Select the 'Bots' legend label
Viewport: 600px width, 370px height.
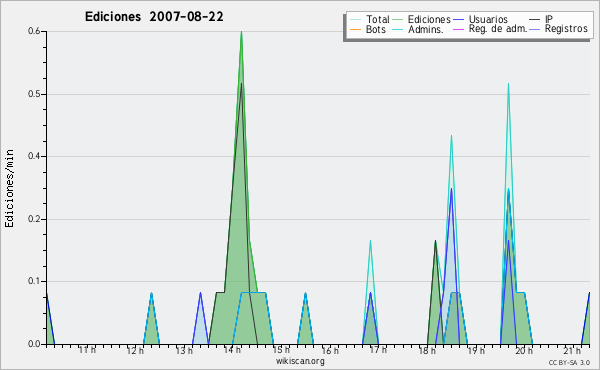(376, 29)
